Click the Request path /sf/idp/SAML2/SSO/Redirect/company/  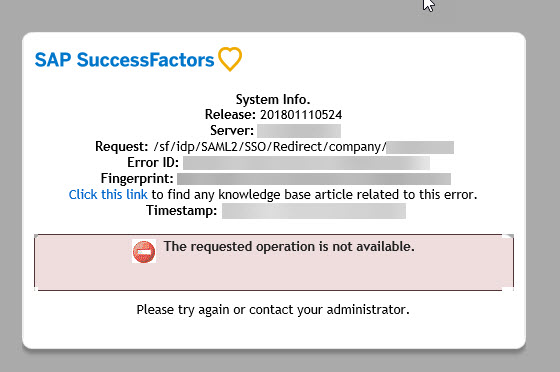point(270,147)
